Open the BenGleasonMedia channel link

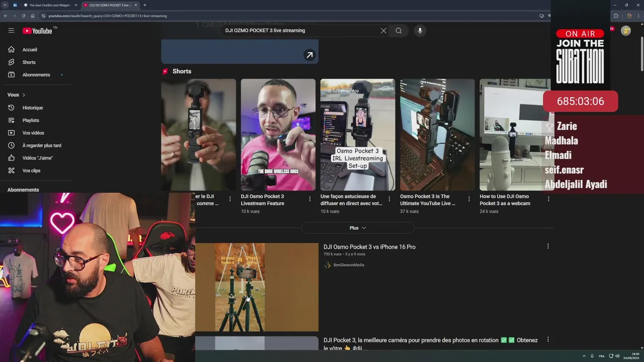[x=349, y=265]
